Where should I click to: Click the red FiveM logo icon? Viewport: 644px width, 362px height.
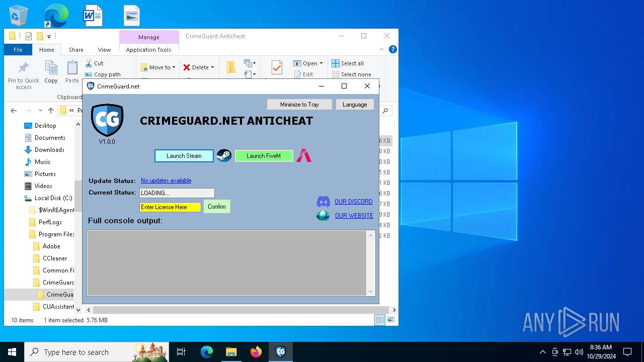(304, 155)
